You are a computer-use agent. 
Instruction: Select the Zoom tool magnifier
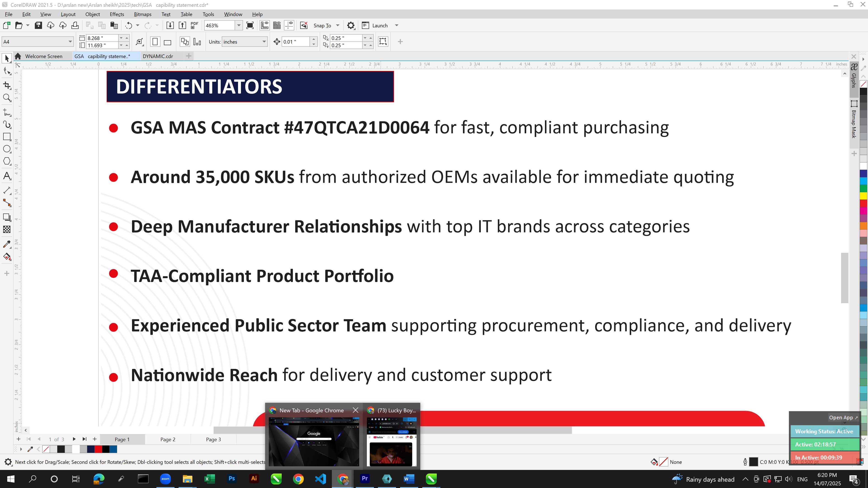tap(7, 98)
